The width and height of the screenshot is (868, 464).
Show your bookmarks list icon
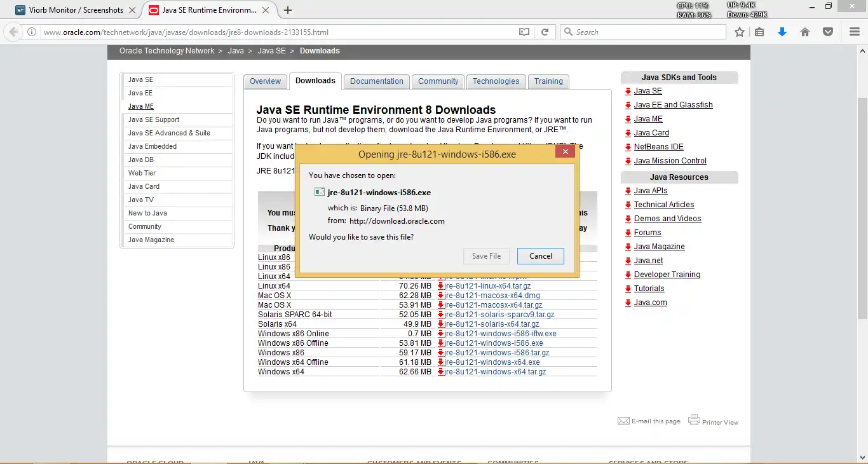pyautogui.click(x=759, y=32)
